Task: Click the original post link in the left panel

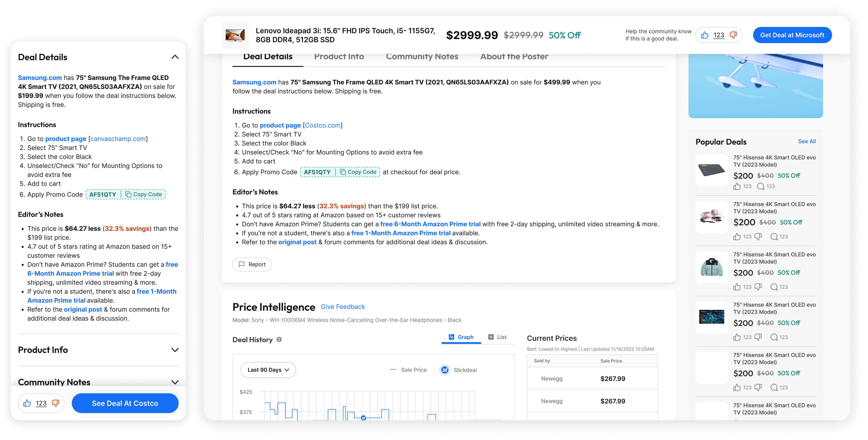Action: [83, 310]
